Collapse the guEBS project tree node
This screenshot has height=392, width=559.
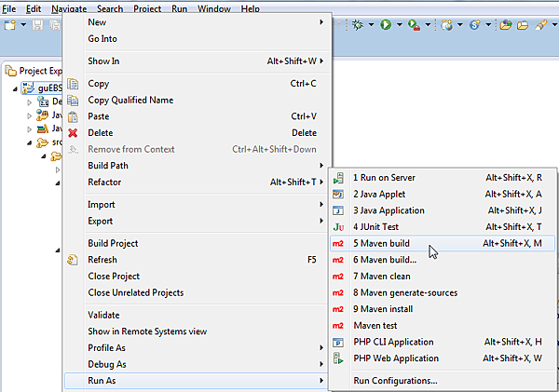tap(15, 88)
